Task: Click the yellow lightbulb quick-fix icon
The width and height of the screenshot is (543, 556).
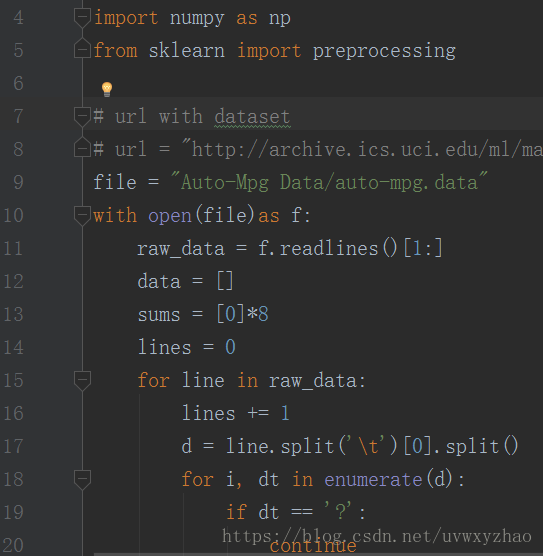Action: click(x=107, y=89)
